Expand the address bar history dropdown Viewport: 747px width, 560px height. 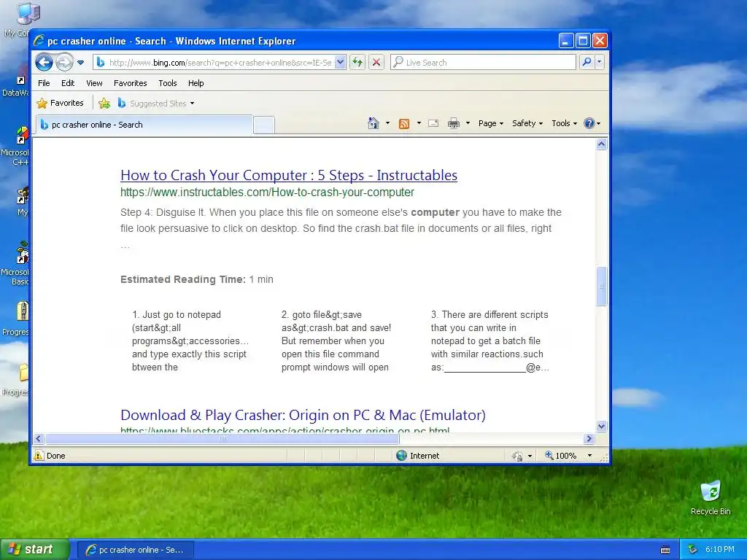point(340,63)
